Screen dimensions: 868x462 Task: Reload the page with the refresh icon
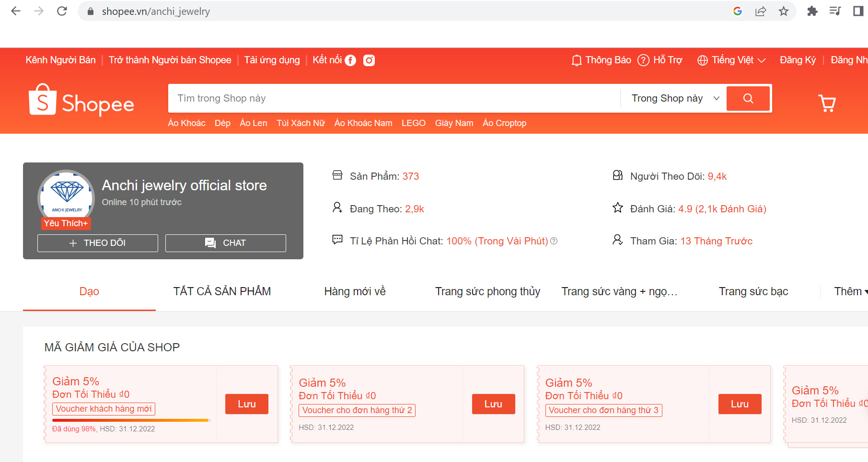pos(62,12)
